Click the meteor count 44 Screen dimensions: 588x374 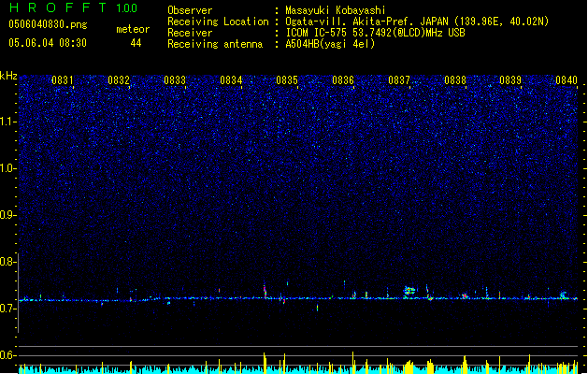(x=136, y=43)
